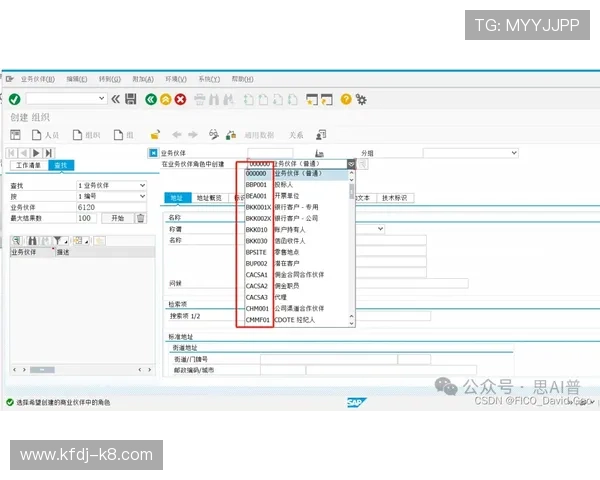600x480 pixels.
Task: Click the role list vertical scrollbar thumb
Action: pos(352,191)
